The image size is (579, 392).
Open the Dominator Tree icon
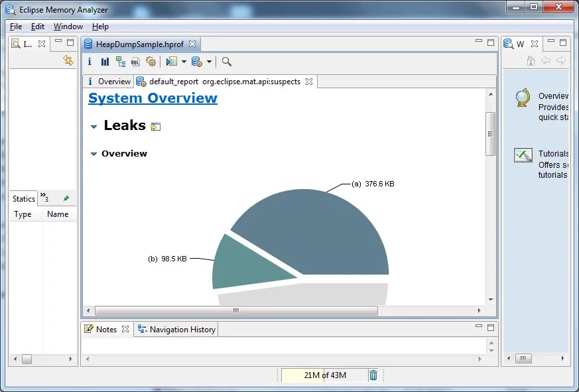click(121, 62)
